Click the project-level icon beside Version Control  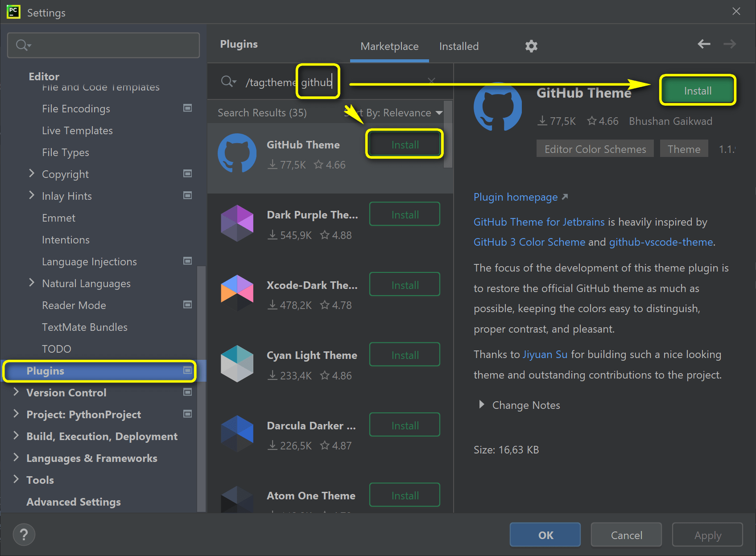pyautogui.click(x=188, y=392)
